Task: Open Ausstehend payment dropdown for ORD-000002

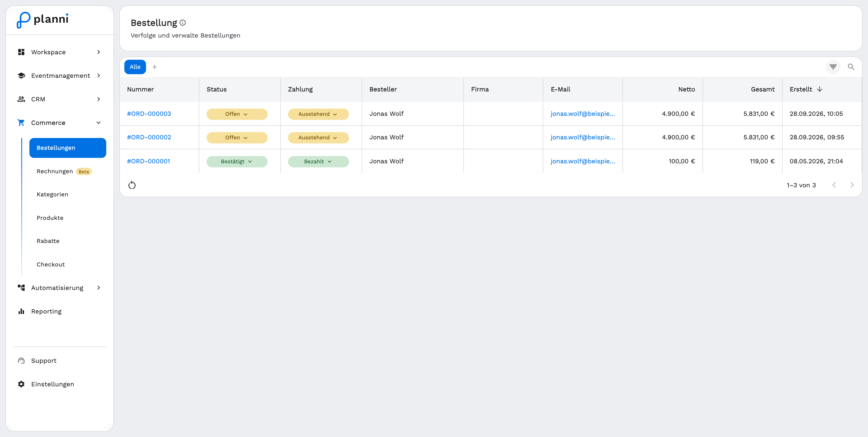Action: click(318, 138)
